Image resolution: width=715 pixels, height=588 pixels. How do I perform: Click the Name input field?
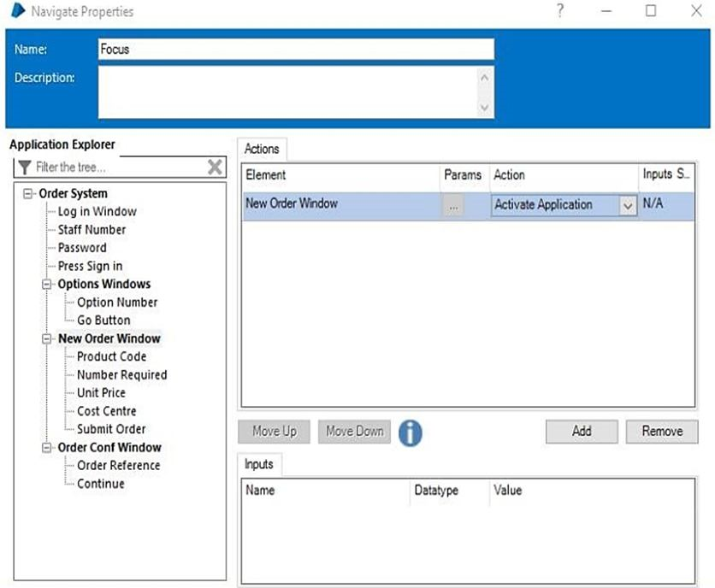click(295, 50)
